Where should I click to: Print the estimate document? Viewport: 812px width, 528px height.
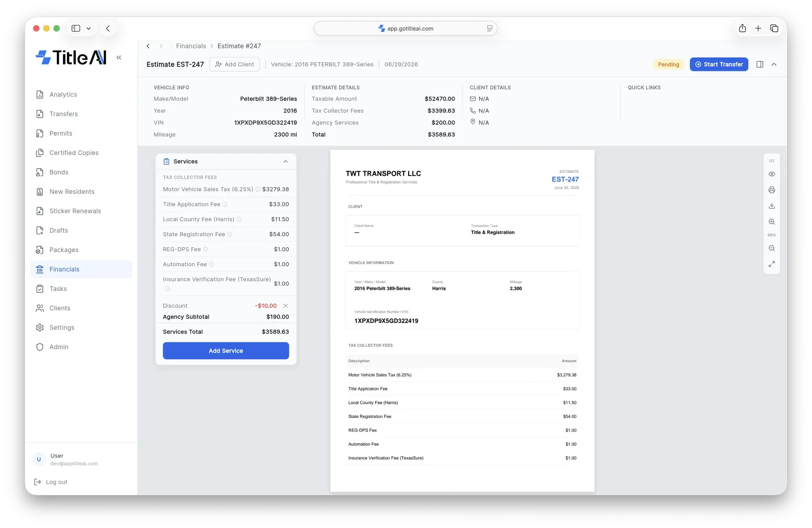pos(771,190)
